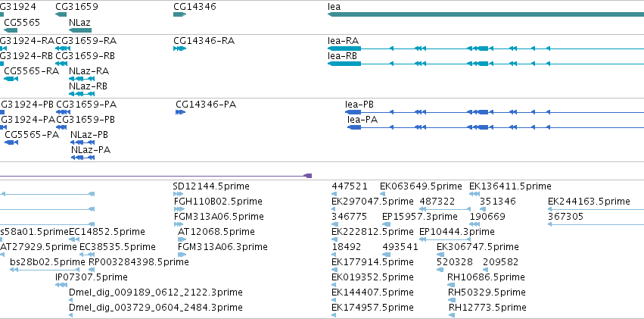The width and height of the screenshot is (644, 319).
Task: Click the 367305 feature label
Action: 565,217
